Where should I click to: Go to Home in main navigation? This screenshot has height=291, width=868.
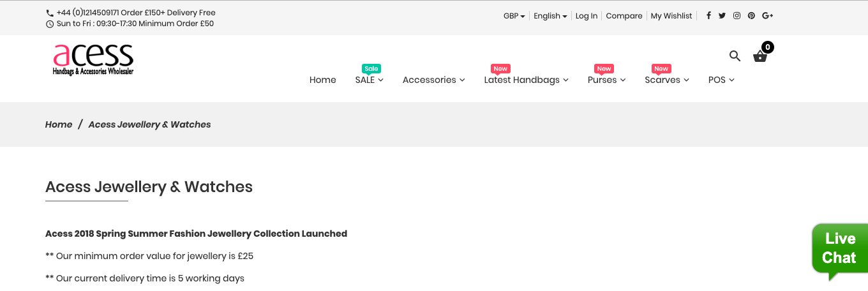[x=322, y=80]
